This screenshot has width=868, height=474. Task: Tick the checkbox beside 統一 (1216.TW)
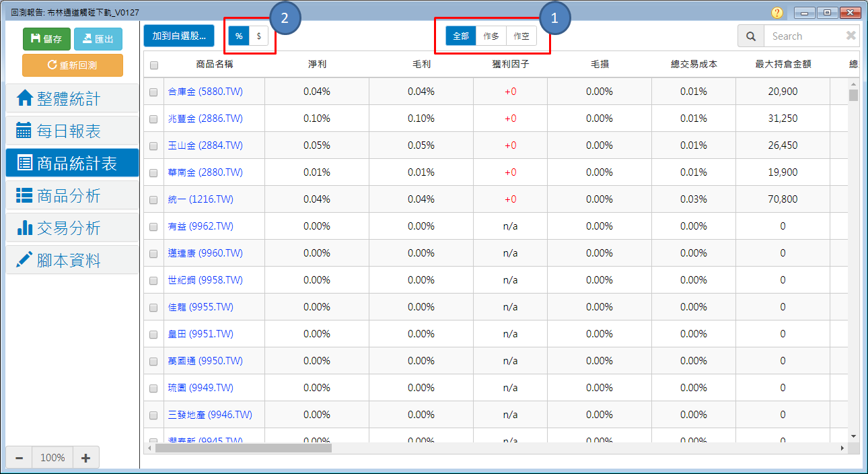click(154, 200)
